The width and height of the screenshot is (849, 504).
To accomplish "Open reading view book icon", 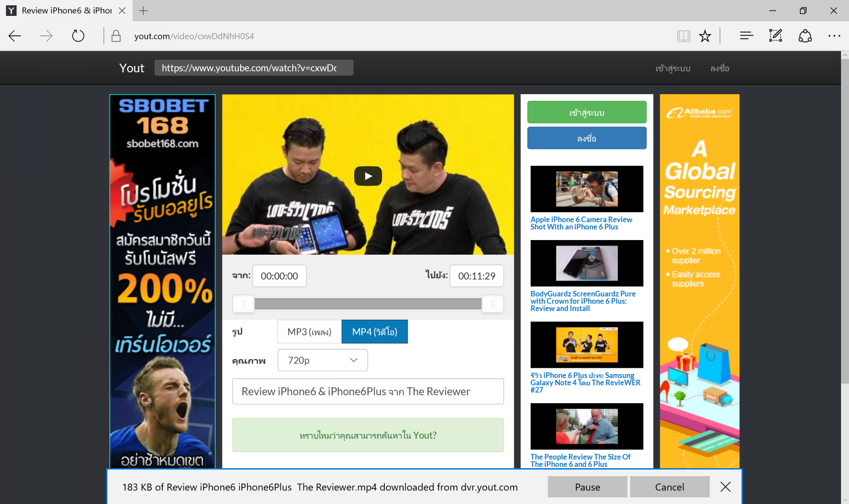I will (x=684, y=36).
